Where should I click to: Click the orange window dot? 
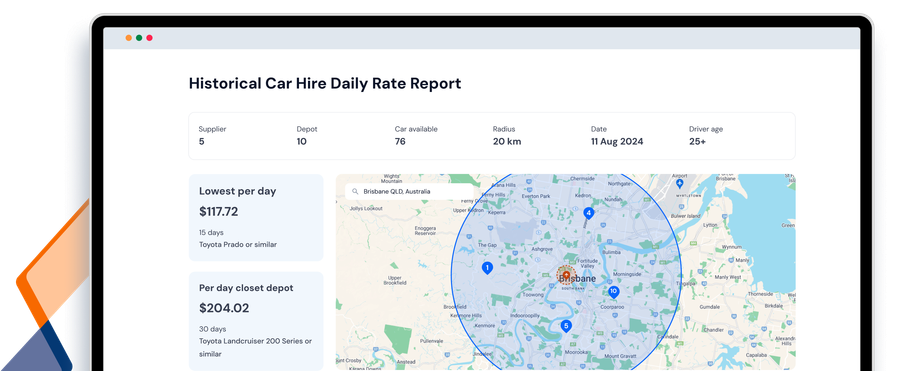point(128,38)
